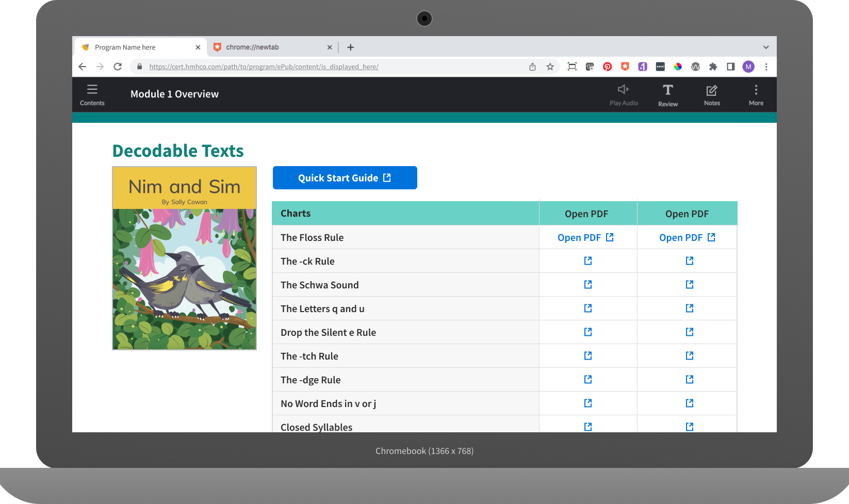Click the Decodable Texts heading
This screenshot has width=849, height=504.
click(178, 151)
